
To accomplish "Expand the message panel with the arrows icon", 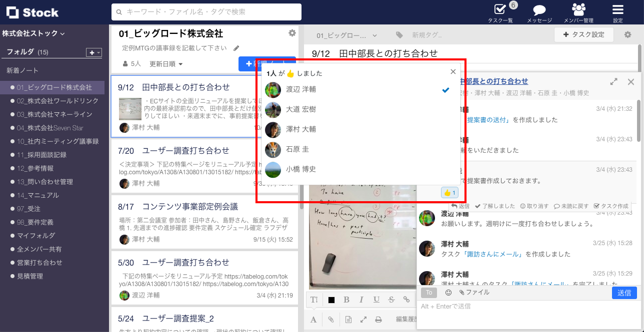I will (x=613, y=81).
